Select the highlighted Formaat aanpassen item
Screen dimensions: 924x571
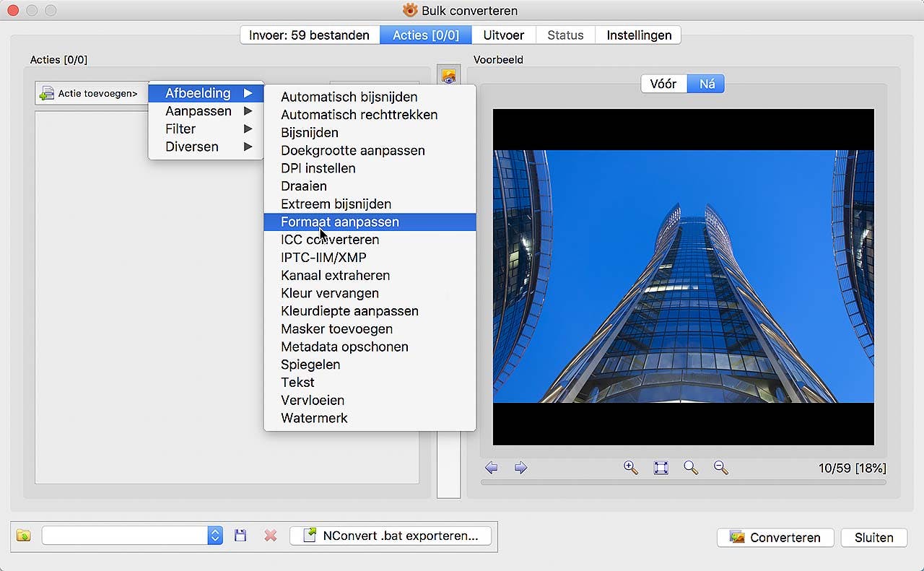[x=370, y=222]
